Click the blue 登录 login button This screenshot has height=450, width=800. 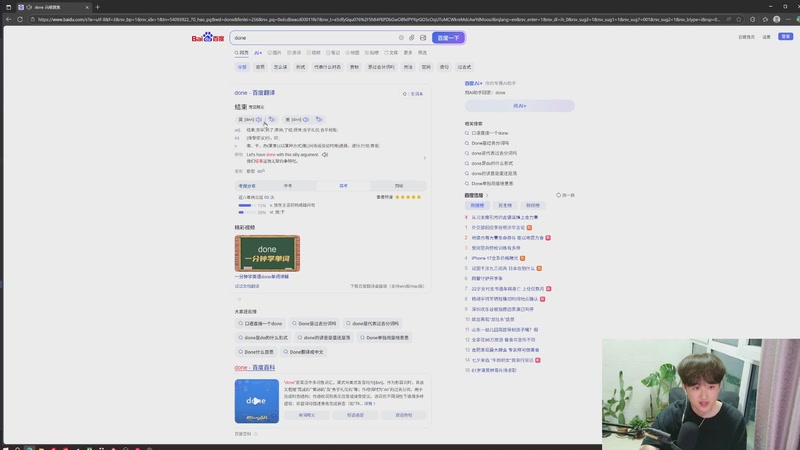pyautogui.click(x=786, y=36)
